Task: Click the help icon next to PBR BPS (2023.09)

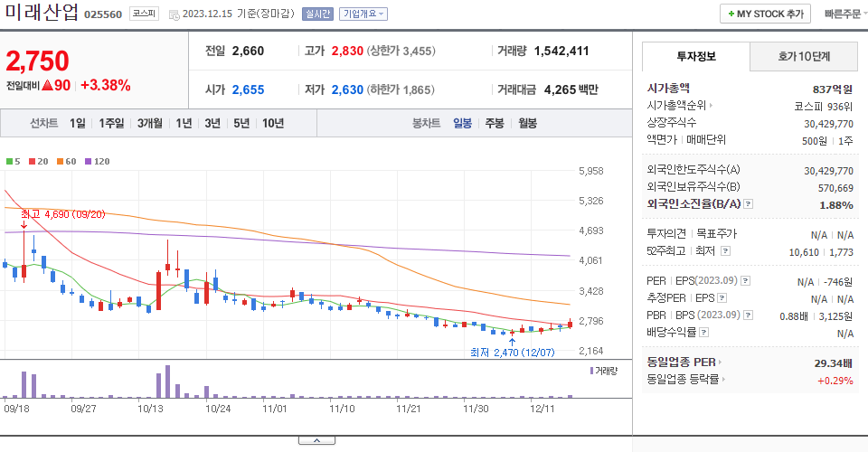Action: click(x=748, y=315)
